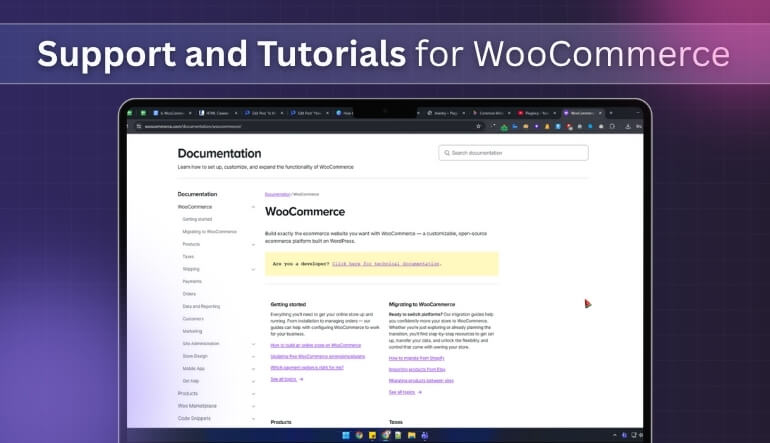Bookmark this page with the star icon
The width and height of the screenshot is (770, 443).
point(478,126)
